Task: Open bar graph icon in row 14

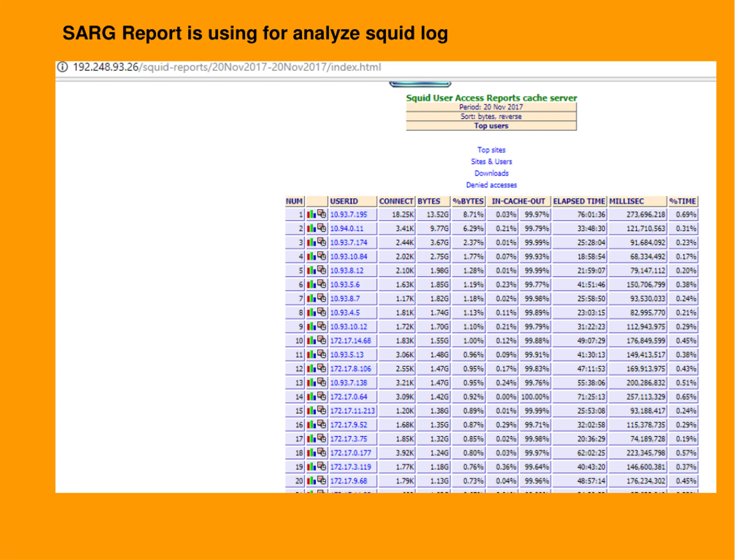Action: click(311, 397)
